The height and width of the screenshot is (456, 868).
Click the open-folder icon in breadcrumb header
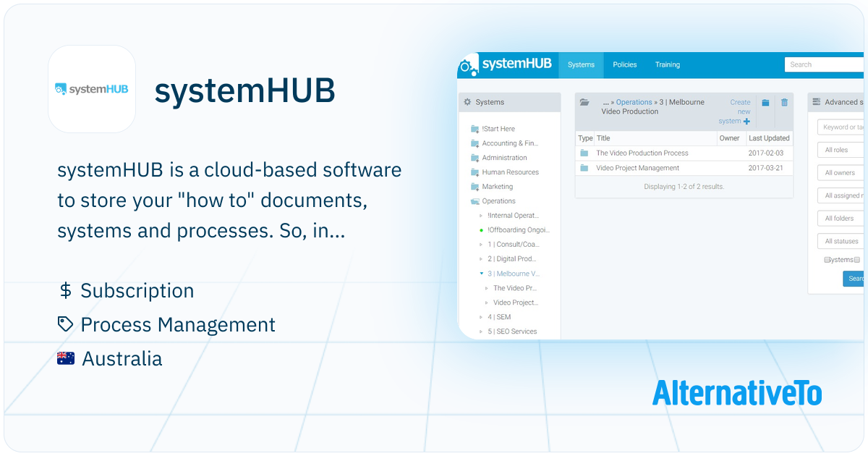pyautogui.click(x=584, y=103)
